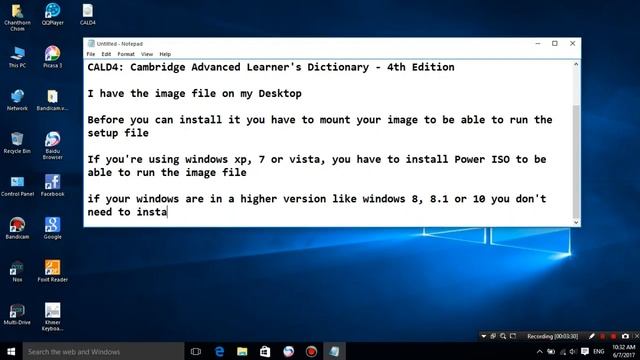Viewport: 640px width, 360px height.
Task: Select the QQPlayer desktop icon
Action: tap(53, 14)
